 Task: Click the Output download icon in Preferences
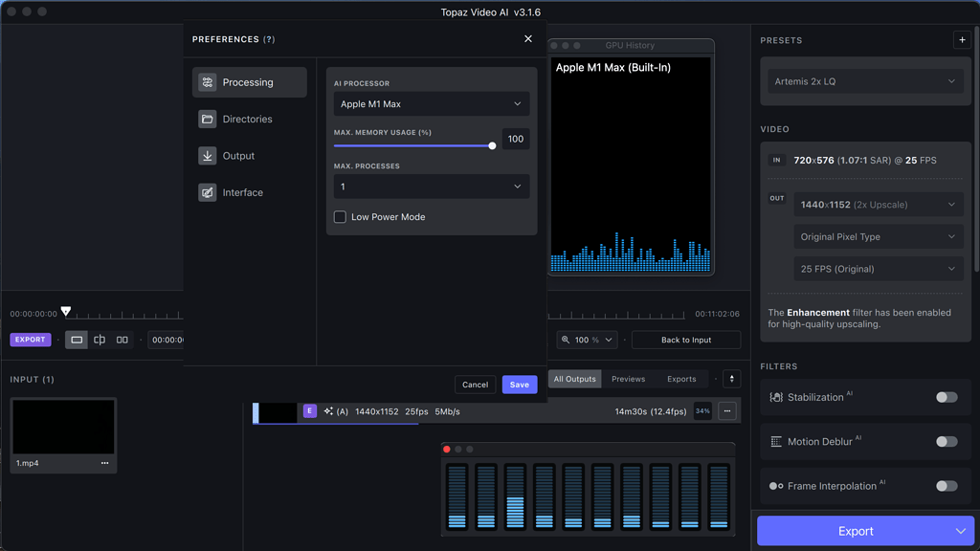pos(207,156)
